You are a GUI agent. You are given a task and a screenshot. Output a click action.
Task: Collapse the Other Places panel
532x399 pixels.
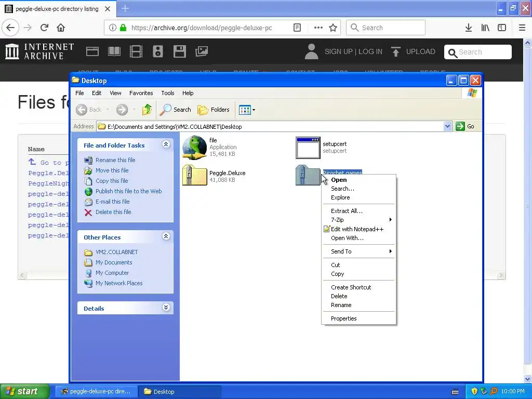click(166, 236)
